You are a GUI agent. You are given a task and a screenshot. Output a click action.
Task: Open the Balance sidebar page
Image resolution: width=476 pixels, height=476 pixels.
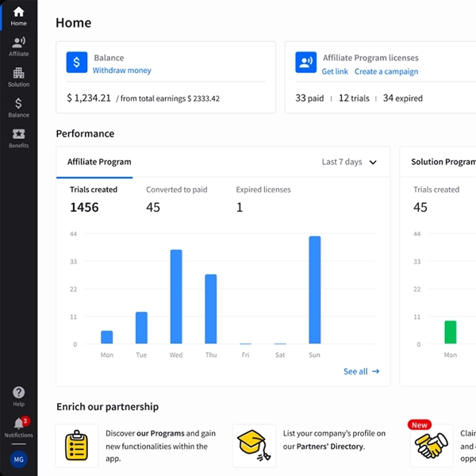click(x=18, y=108)
